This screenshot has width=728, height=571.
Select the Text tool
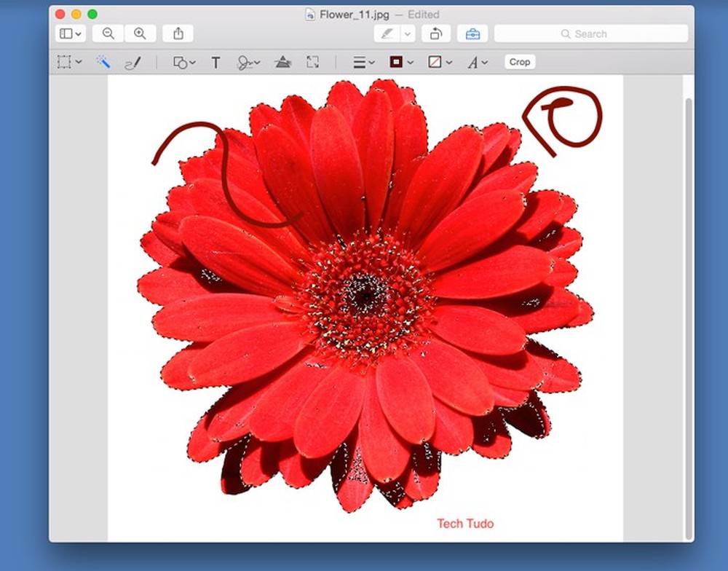215,62
